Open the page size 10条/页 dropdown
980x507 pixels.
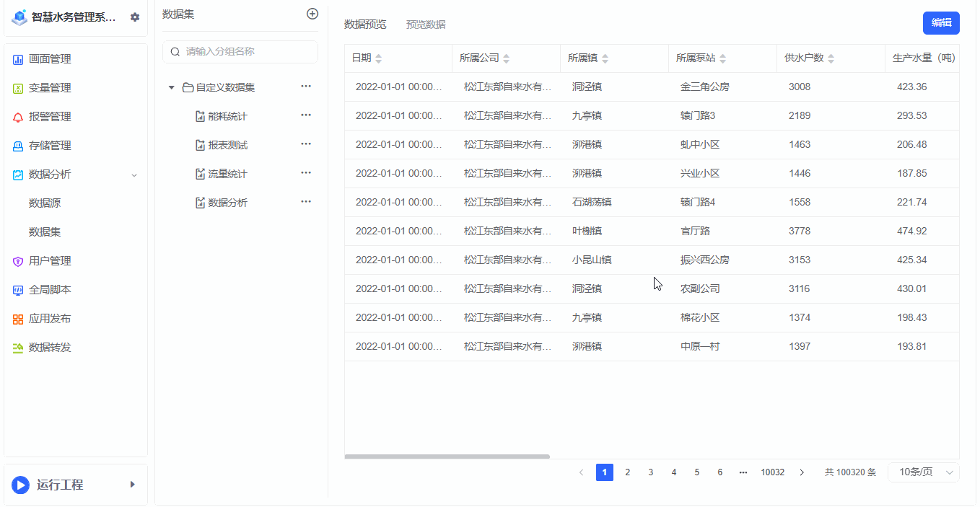pos(924,472)
